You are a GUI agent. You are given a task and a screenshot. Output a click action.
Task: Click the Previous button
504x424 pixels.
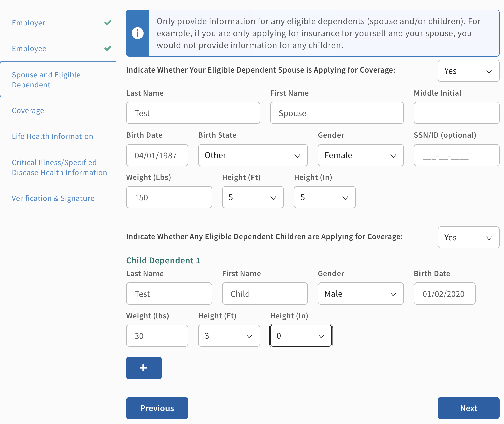click(157, 408)
